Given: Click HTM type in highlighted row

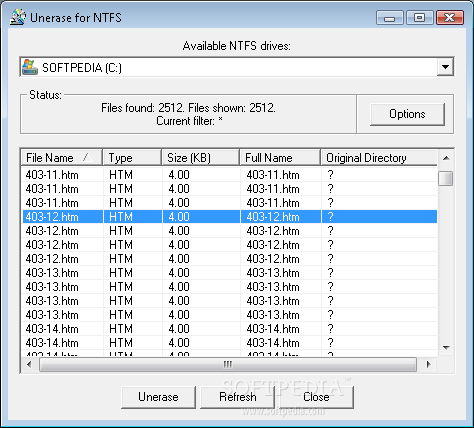Looking at the screenshot, I should coord(121,217).
